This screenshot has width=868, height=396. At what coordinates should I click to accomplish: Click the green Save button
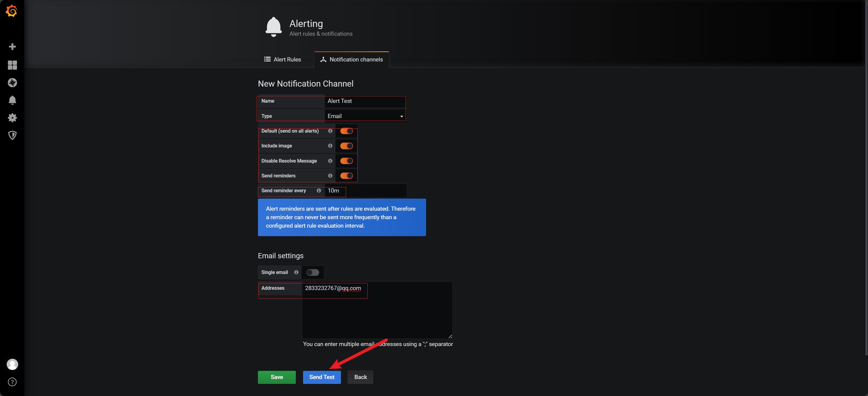(276, 377)
